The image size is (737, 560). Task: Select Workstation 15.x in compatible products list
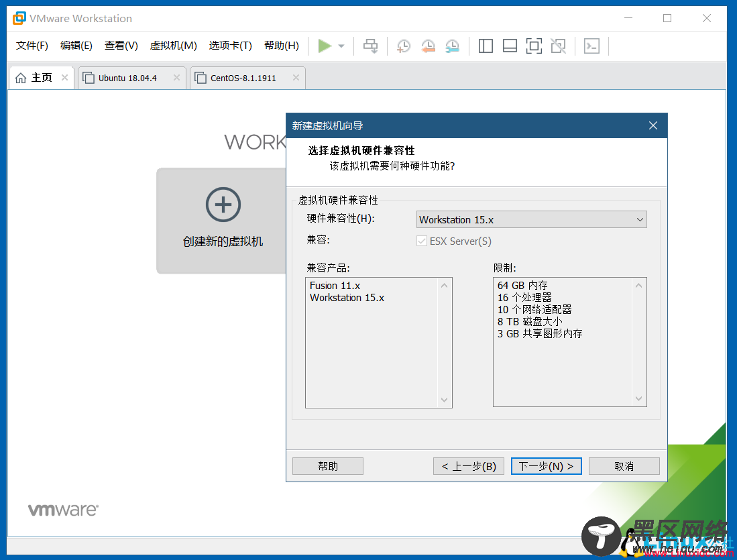pos(347,298)
